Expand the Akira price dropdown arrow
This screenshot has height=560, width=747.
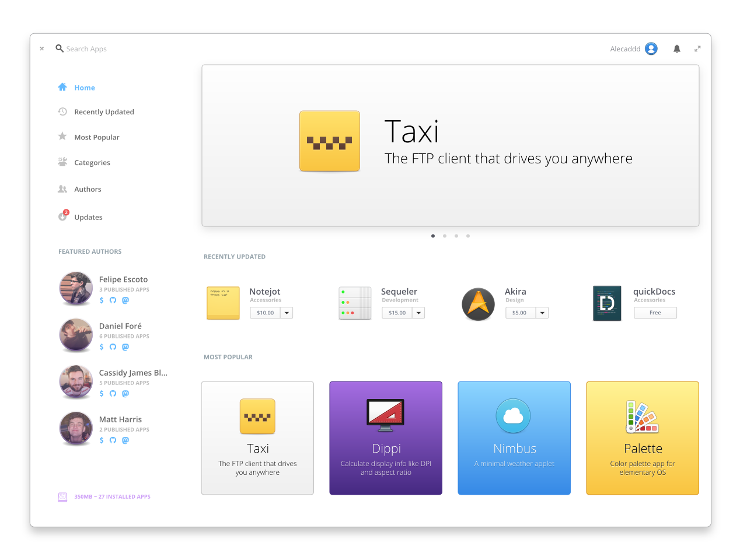click(542, 313)
